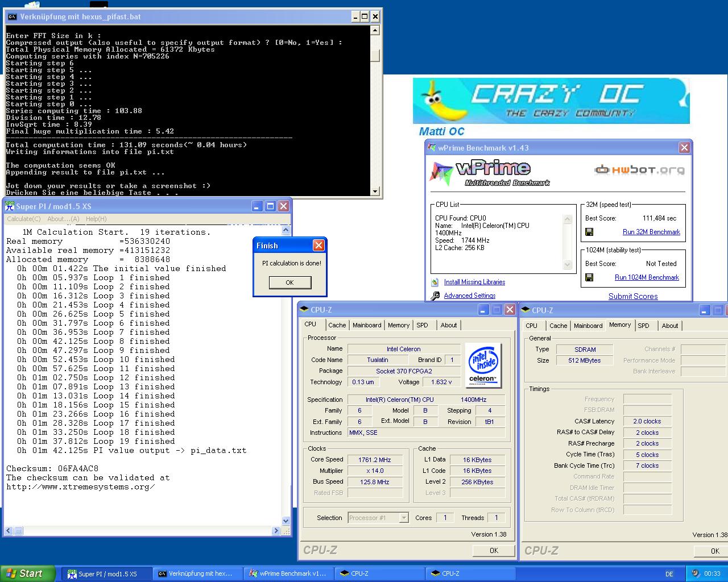
Task: Open the About menu in Super PI
Action: (63, 219)
